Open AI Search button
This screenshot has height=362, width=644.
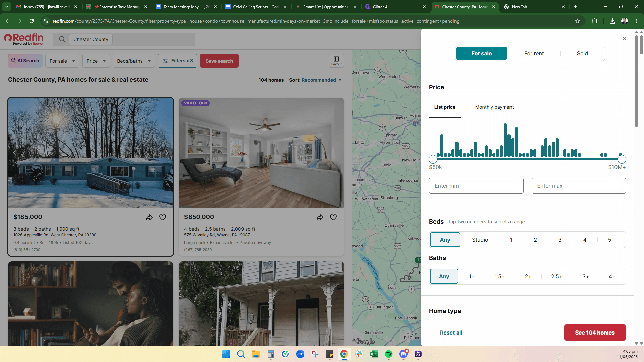point(25,61)
